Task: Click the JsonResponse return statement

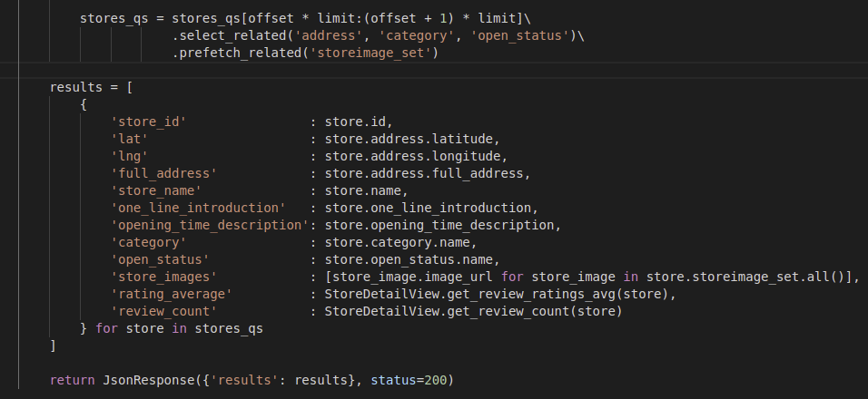Action: (x=252, y=380)
